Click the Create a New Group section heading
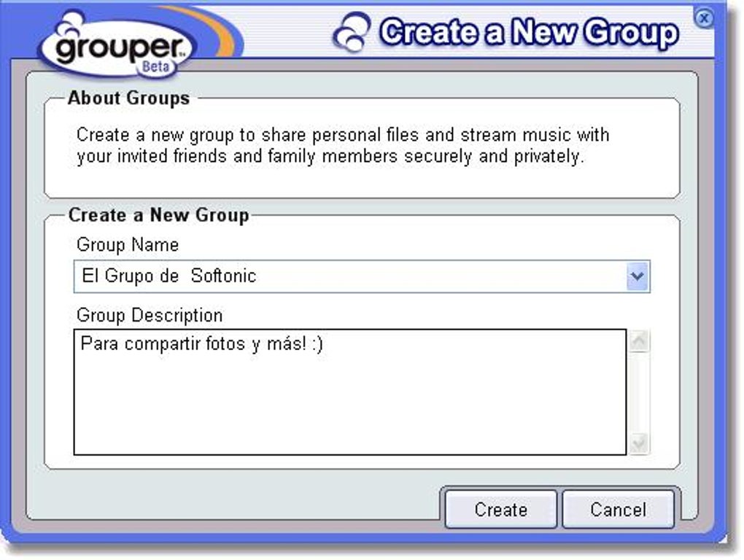This screenshot has height=560, width=744. click(x=158, y=215)
